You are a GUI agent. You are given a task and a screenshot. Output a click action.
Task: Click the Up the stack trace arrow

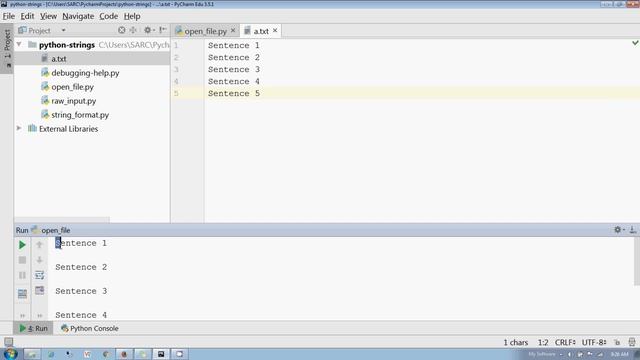click(x=40, y=244)
